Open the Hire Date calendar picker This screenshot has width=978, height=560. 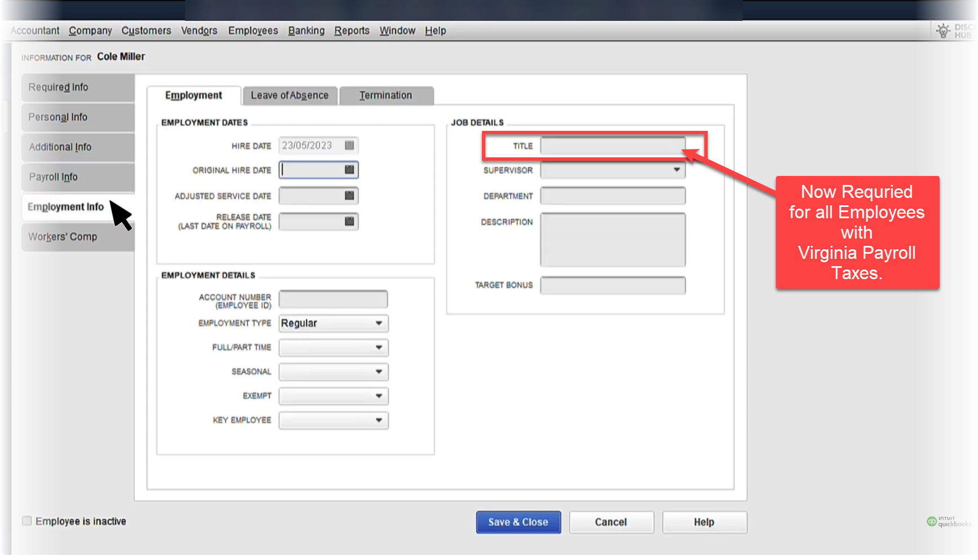pos(349,145)
